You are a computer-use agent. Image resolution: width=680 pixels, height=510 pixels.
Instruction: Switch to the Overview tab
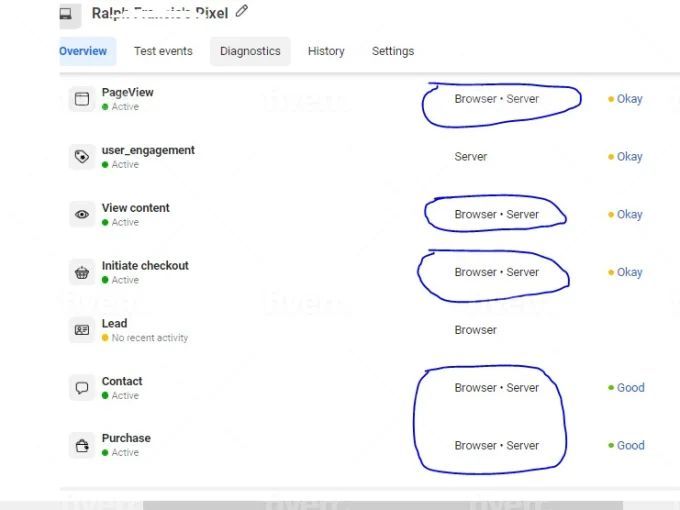[x=84, y=51]
